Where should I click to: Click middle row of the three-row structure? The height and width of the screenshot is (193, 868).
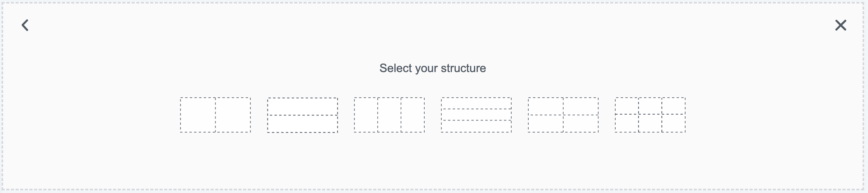476,115
